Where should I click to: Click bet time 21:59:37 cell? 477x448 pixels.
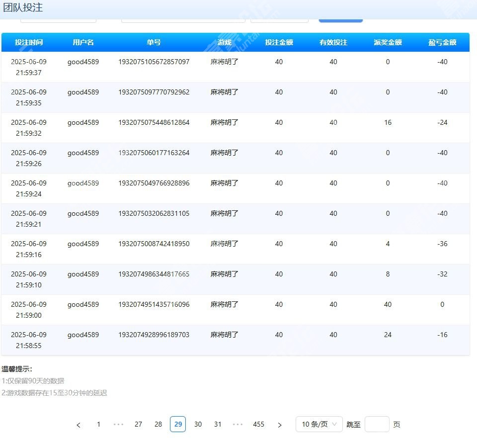[29, 67]
